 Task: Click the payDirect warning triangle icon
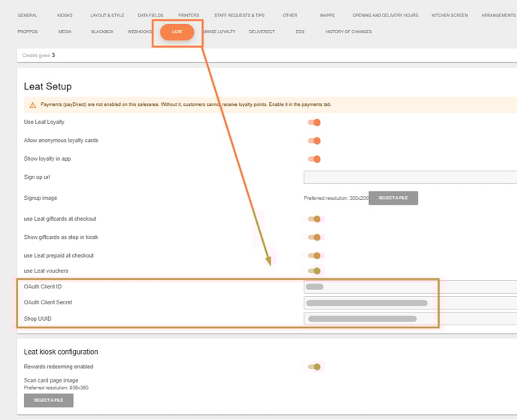(x=32, y=105)
